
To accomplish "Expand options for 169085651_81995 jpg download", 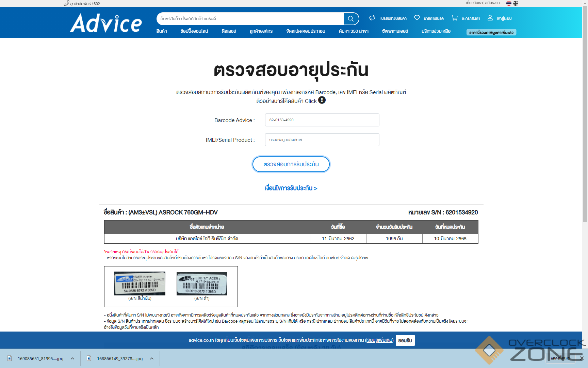I will (72, 358).
